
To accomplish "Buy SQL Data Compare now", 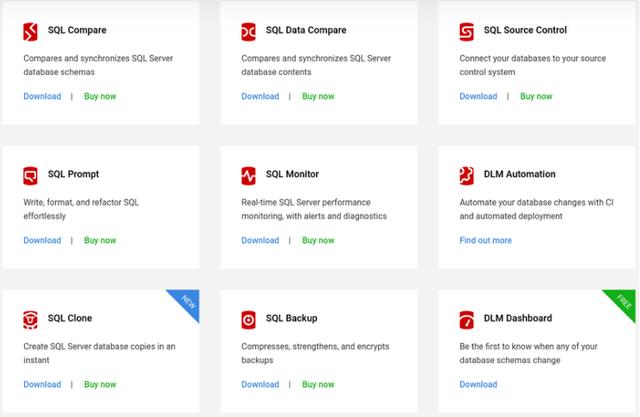I will (x=318, y=97).
